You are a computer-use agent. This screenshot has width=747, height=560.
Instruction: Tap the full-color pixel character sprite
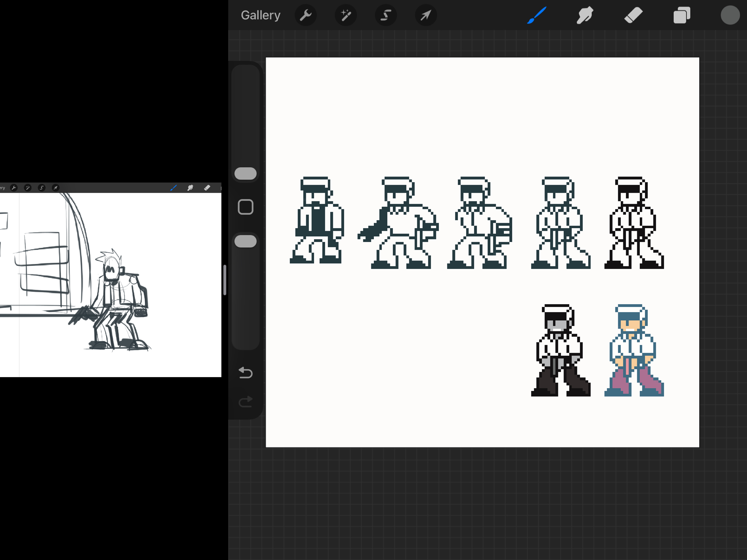point(634,350)
